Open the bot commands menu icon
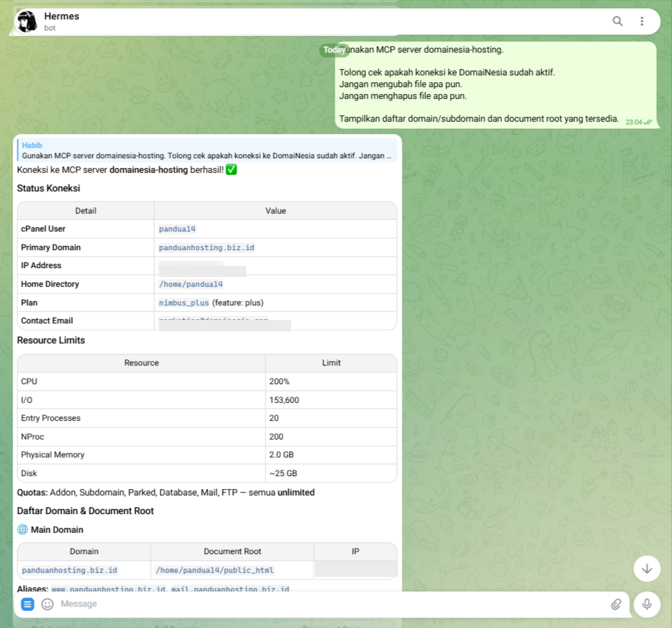 coord(28,604)
